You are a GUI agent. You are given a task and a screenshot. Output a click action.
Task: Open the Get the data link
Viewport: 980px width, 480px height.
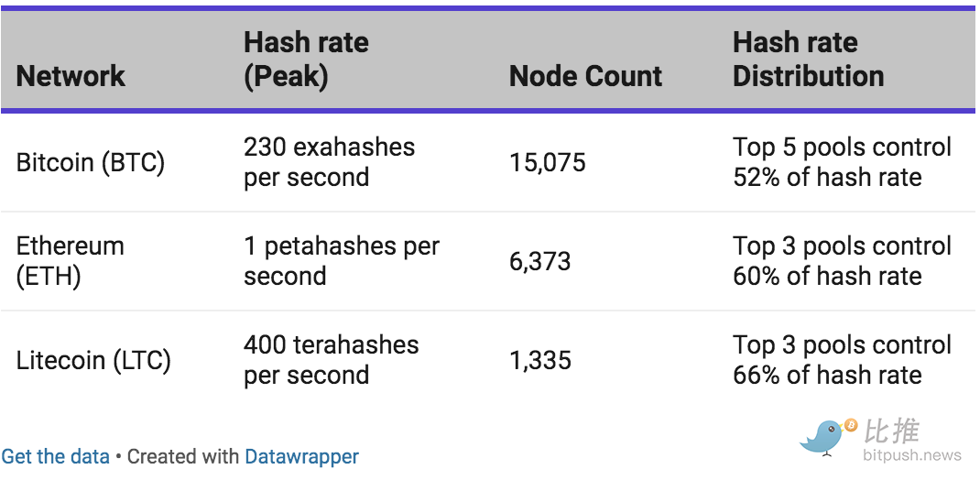point(56,456)
